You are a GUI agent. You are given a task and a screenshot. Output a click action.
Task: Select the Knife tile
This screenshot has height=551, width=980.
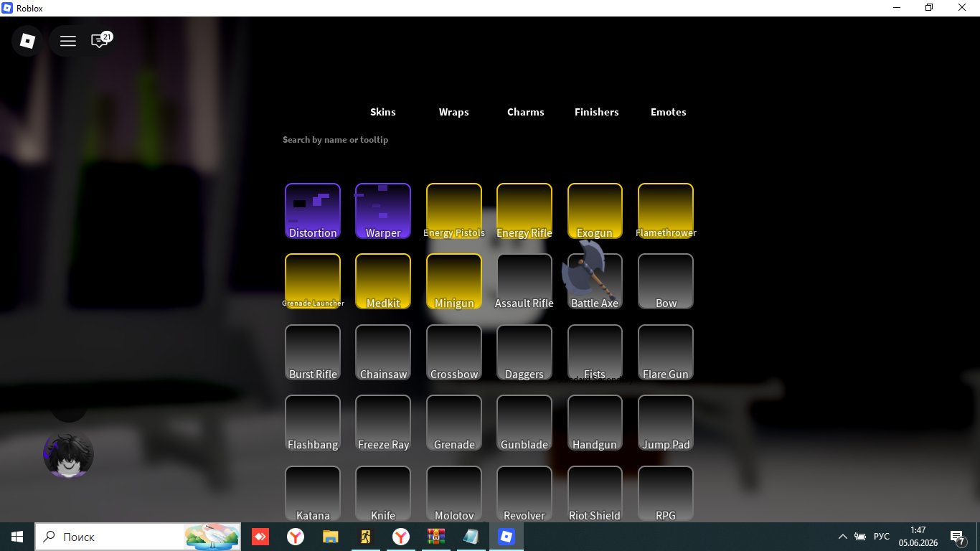383,494
